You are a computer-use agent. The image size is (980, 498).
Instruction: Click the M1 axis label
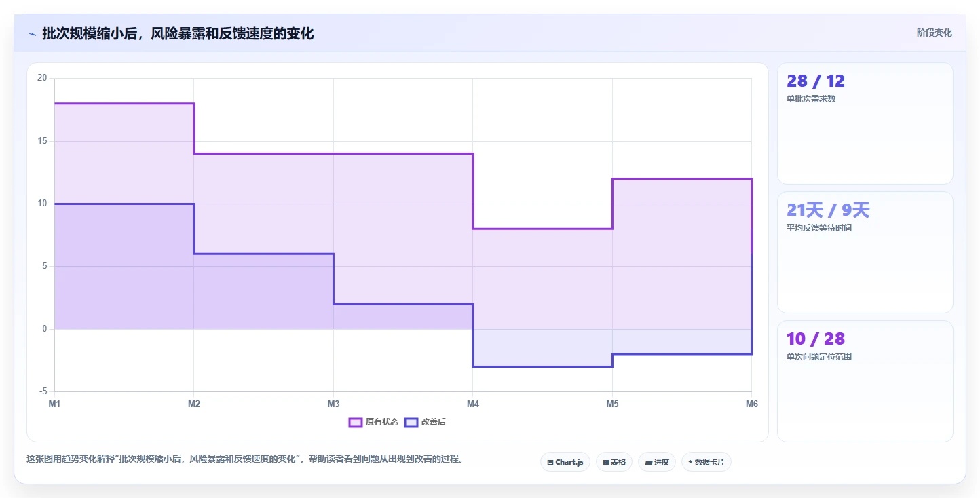[54, 404]
